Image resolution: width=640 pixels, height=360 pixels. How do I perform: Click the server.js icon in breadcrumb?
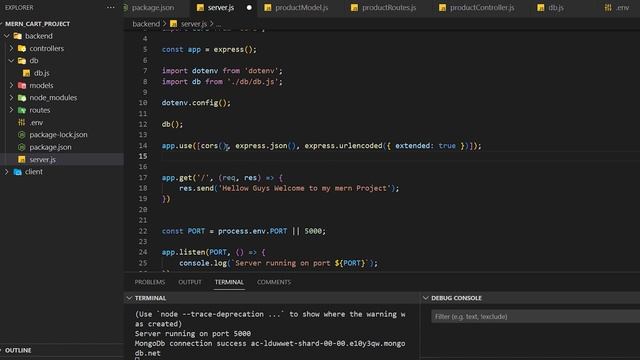click(x=173, y=24)
